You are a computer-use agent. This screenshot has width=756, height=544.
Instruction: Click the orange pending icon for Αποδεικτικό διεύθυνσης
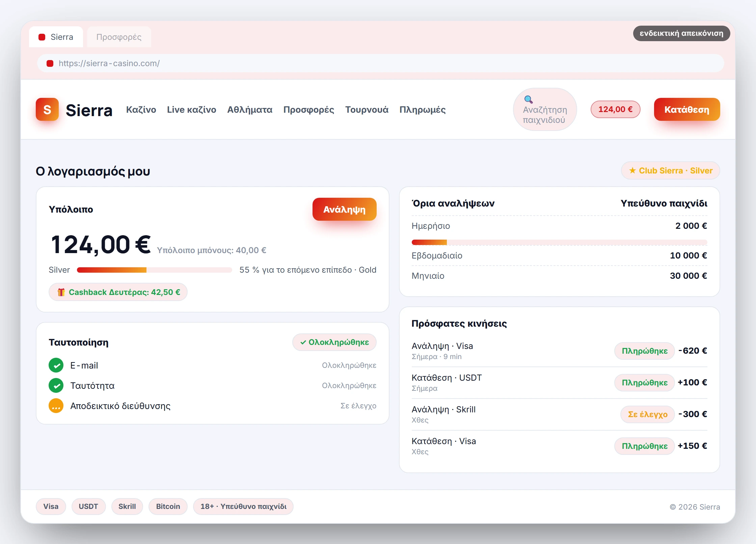click(56, 406)
